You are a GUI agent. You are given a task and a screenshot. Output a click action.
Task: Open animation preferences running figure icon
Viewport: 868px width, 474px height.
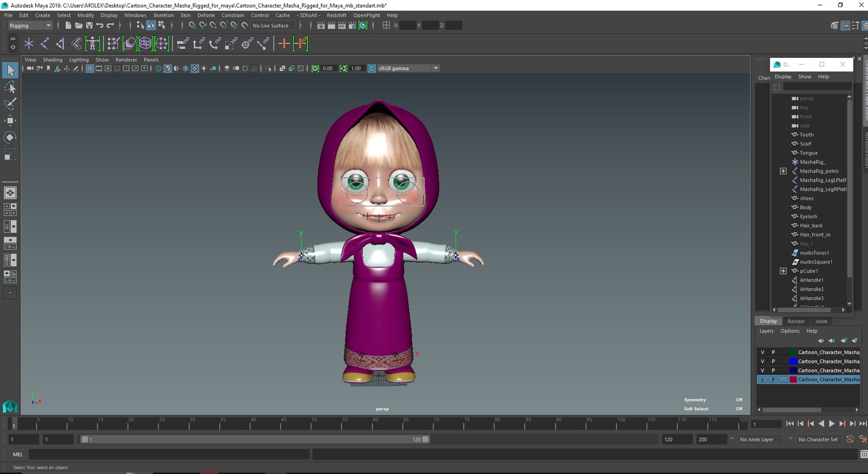(x=863, y=439)
